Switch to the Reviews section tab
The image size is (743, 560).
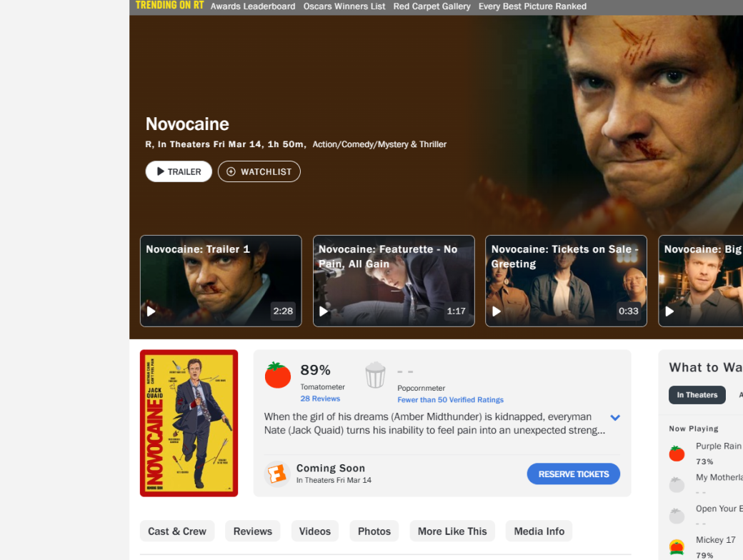253,531
